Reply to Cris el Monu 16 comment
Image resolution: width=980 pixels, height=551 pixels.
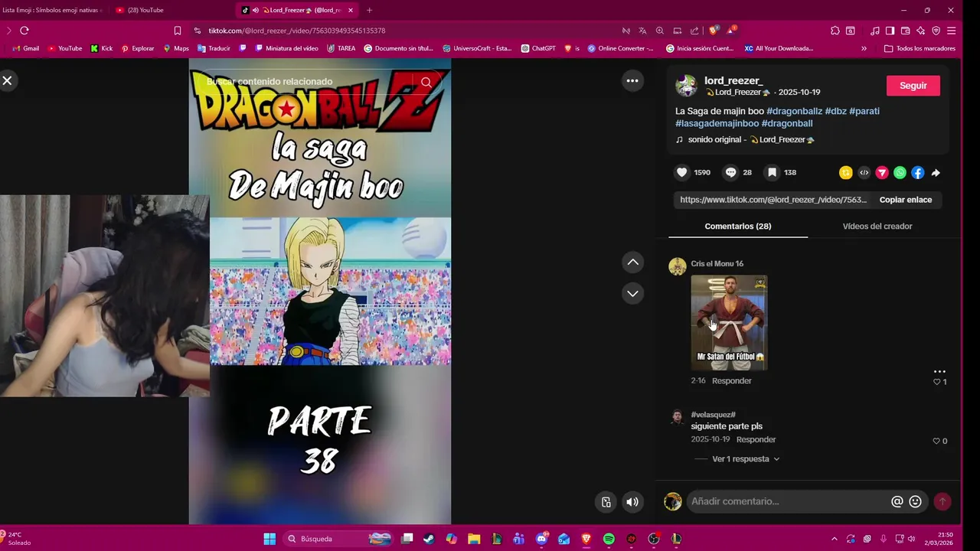click(x=731, y=381)
